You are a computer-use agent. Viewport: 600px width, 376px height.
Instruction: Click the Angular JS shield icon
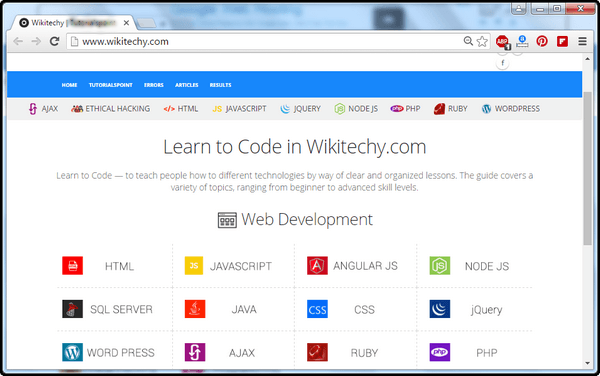coord(317,265)
